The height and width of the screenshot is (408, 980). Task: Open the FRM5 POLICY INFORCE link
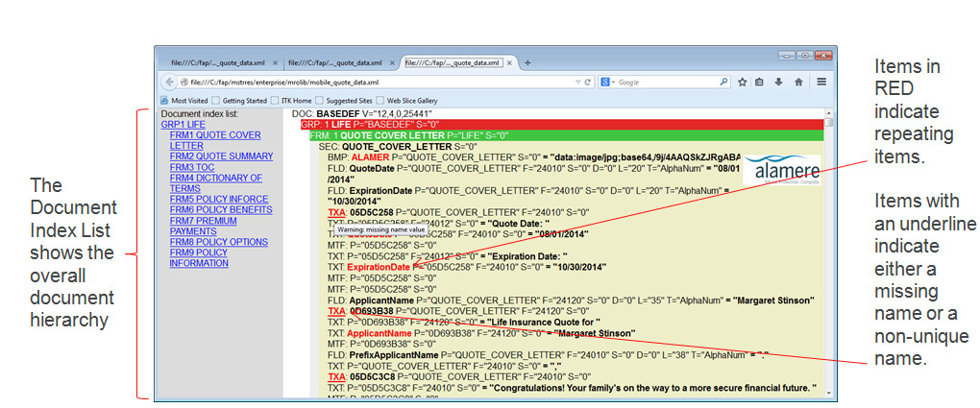click(x=219, y=199)
